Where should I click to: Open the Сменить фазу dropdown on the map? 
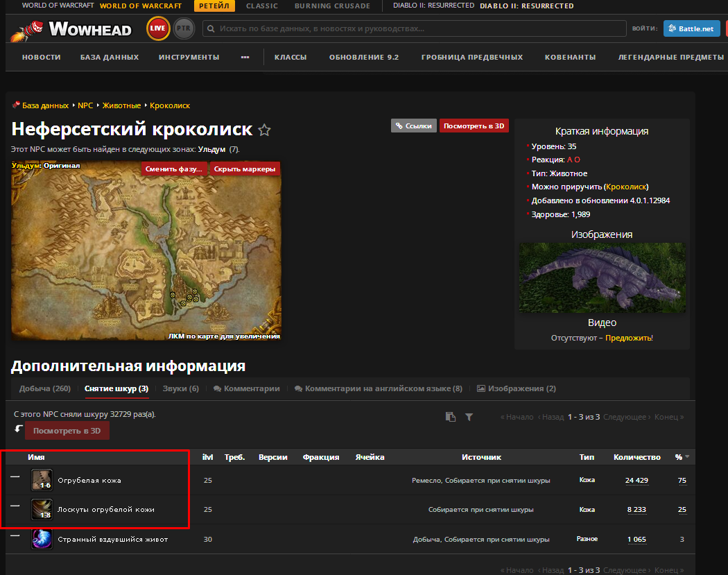pos(174,169)
